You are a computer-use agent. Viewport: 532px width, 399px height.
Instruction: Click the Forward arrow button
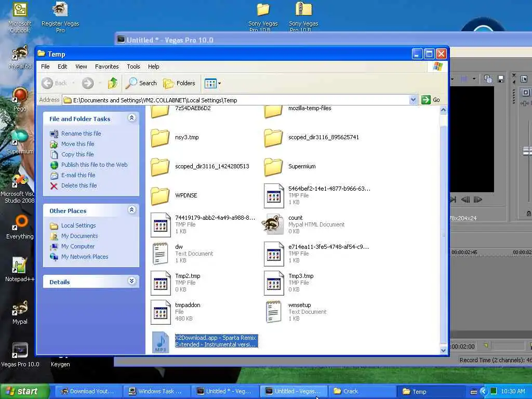click(88, 83)
